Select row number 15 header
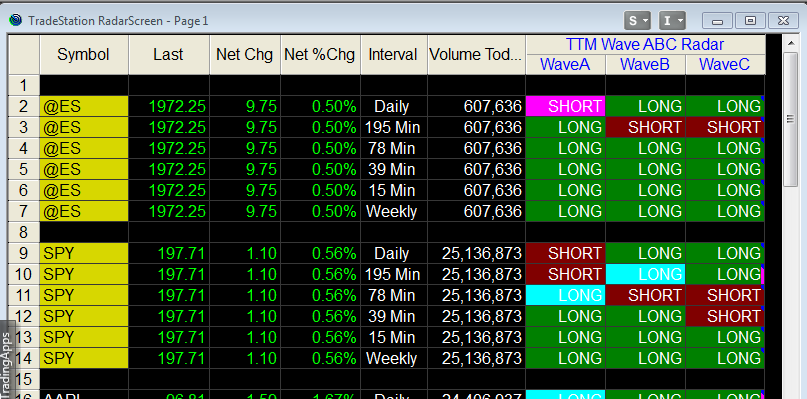807x399 pixels. pos(24,379)
